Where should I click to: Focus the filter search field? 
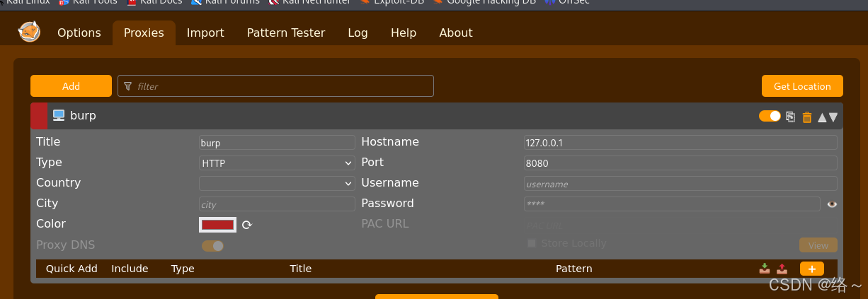click(x=275, y=86)
